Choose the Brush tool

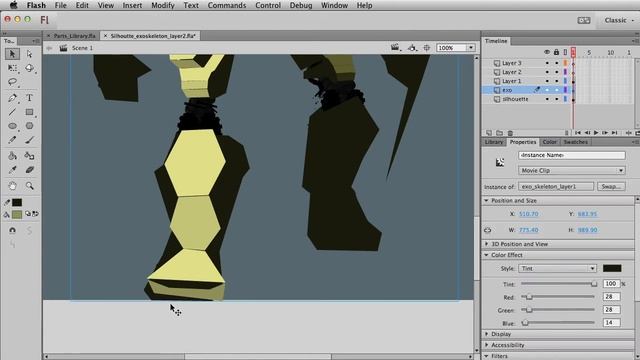29,140
